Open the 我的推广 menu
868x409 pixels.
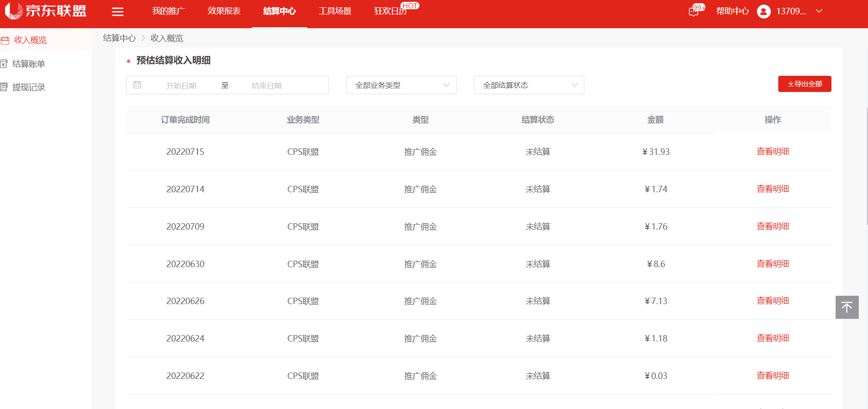pyautogui.click(x=168, y=11)
